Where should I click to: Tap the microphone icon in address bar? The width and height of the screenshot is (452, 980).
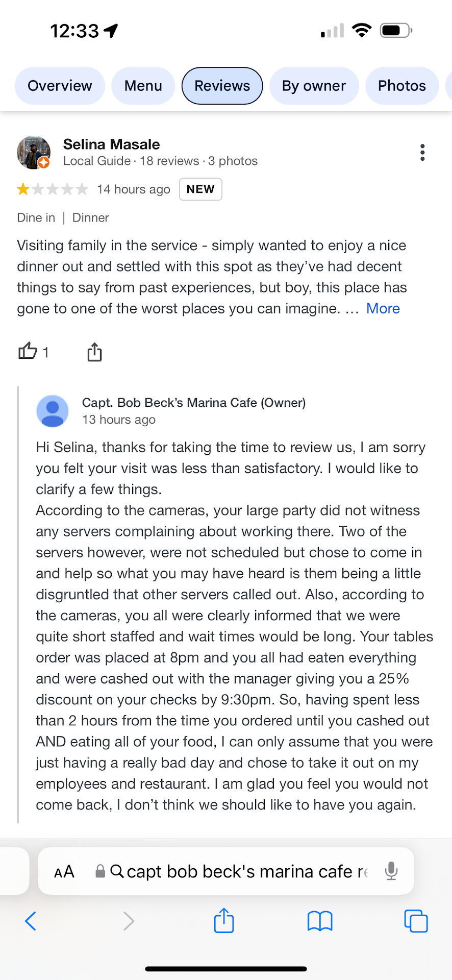[x=391, y=871]
